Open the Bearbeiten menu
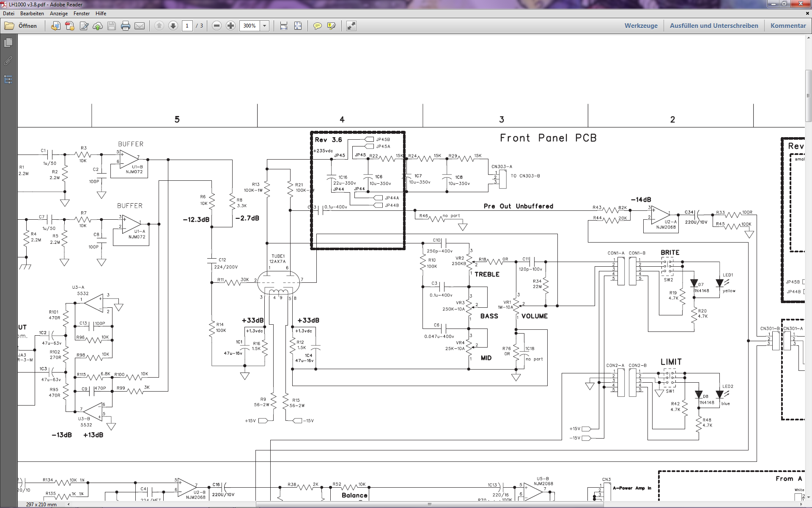Image resolution: width=812 pixels, height=508 pixels. tap(32, 14)
